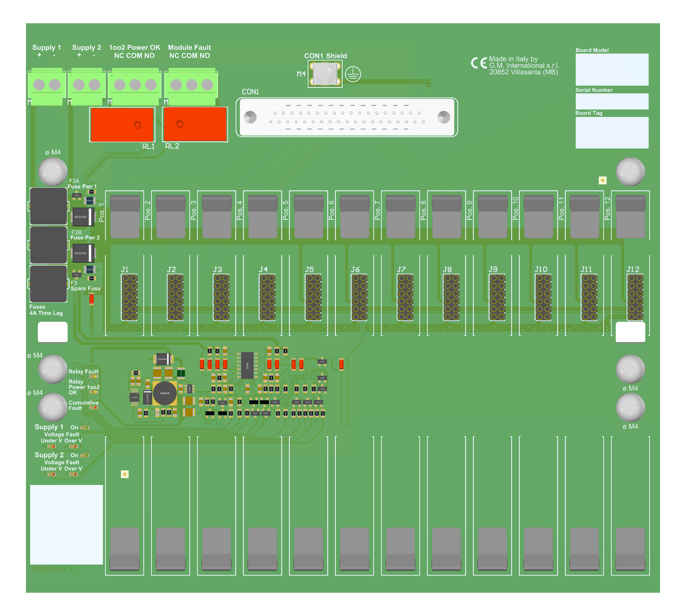Screen dimensions: 686x616
Task: Click the CE mark logo
Action: pyautogui.click(x=479, y=63)
